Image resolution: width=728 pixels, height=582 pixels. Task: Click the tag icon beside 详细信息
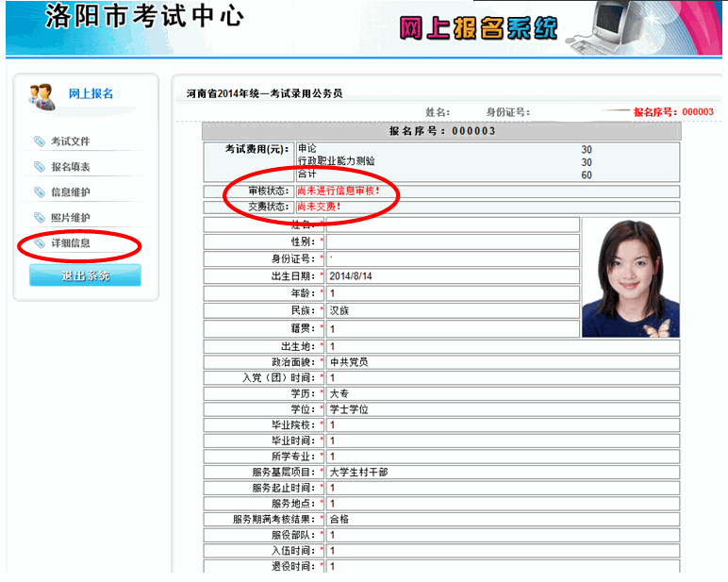[x=39, y=243]
